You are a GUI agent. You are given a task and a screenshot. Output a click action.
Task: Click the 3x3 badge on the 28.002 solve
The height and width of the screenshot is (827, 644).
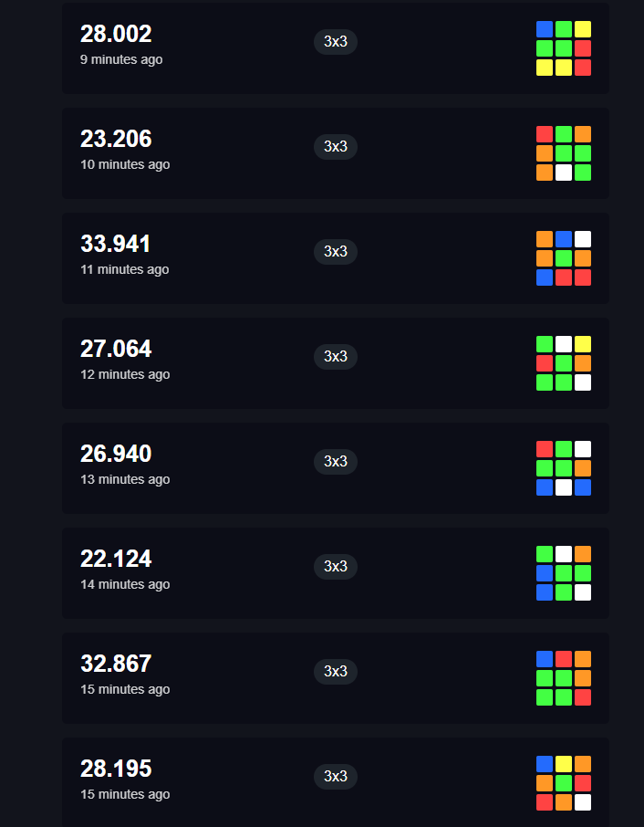[x=336, y=42]
